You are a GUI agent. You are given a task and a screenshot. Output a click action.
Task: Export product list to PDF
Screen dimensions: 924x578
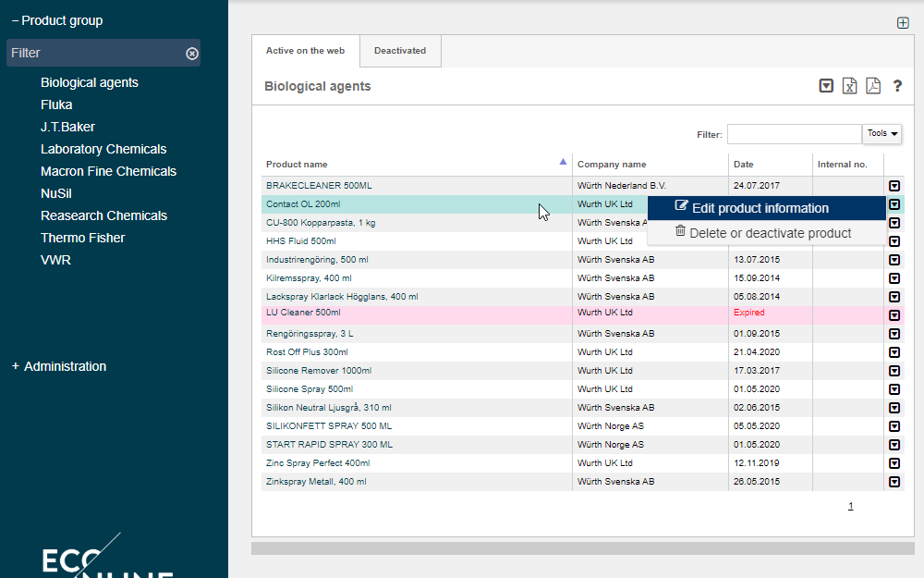[x=873, y=86]
